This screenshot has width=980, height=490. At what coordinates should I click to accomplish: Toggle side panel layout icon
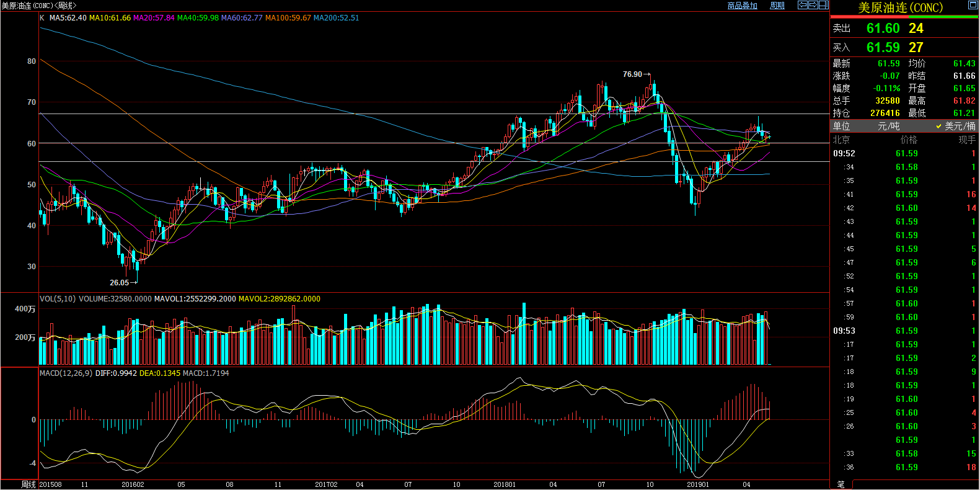coord(824,5)
